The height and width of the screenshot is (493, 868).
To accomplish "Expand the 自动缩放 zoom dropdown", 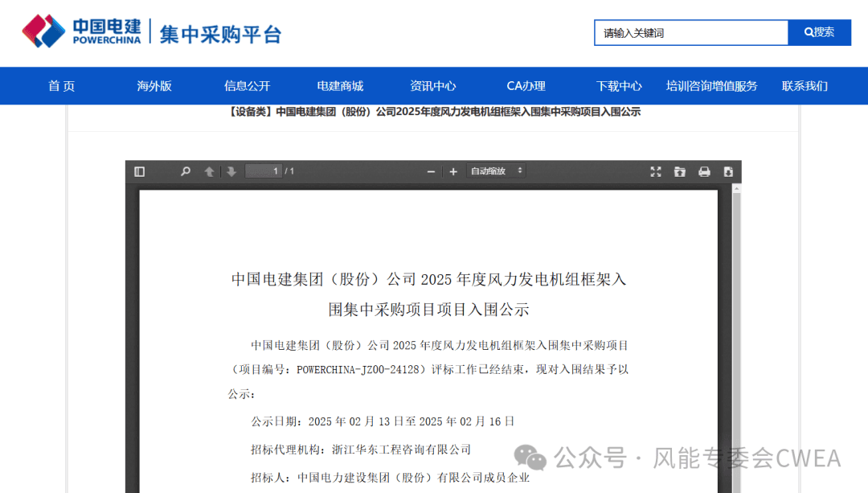I will click(497, 171).
